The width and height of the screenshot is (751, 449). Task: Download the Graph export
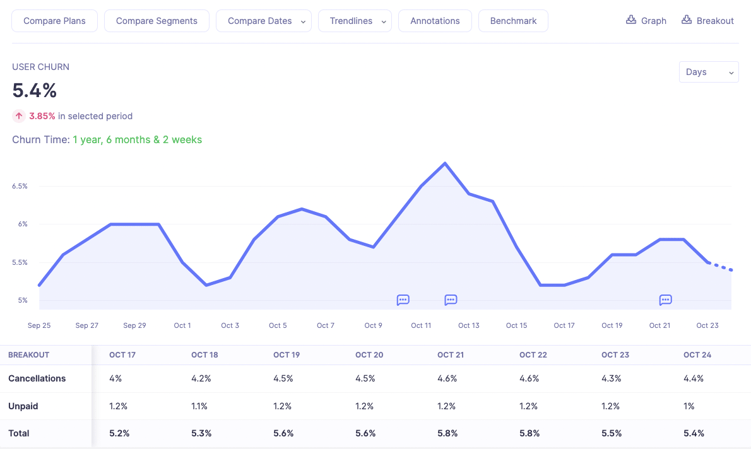click(646, 21)
